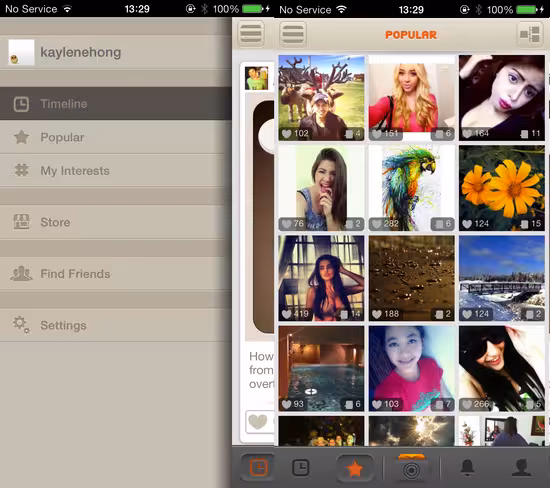Tap the heart icon showing 188

pyautogui.click(x=377, y=314)
